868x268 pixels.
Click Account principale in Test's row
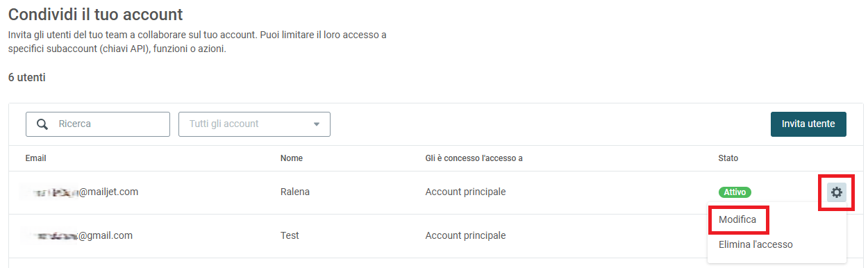(465, 236)
